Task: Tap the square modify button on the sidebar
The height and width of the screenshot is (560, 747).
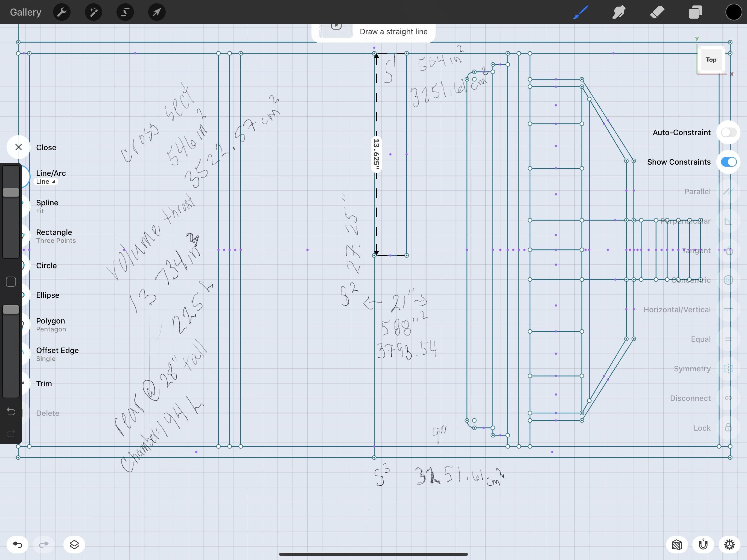Action: [x=11, y=282]
